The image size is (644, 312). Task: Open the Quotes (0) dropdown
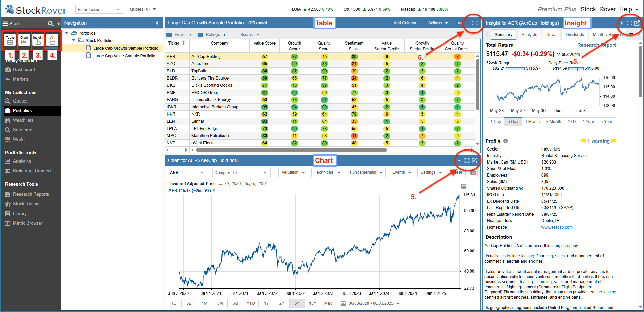pyautogui.click(x=143, y=9)
